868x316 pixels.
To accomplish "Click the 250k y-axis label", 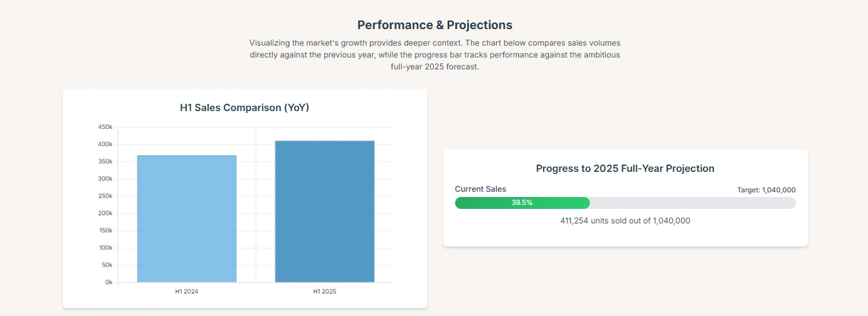I will [x=105, y=196].
